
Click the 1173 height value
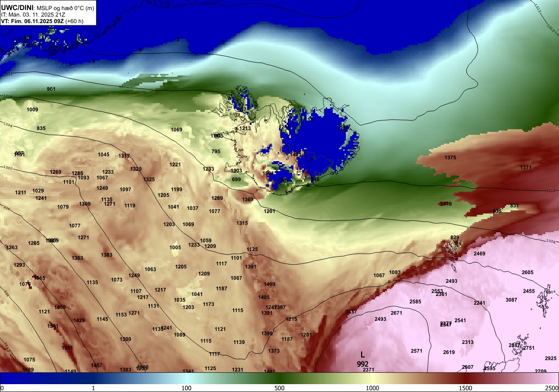point(208,304)
